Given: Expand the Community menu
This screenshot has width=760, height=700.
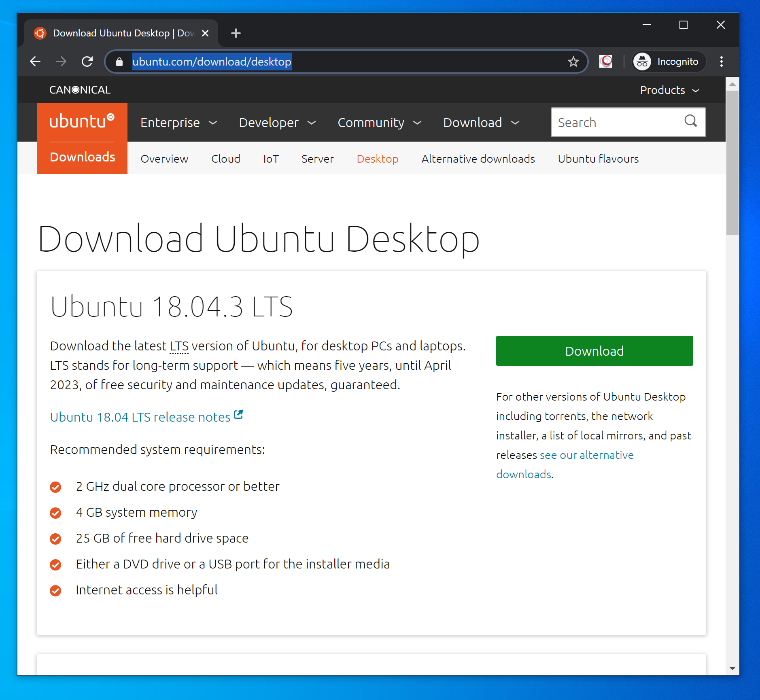Looking at the screenshot, I should coord(380,123).
